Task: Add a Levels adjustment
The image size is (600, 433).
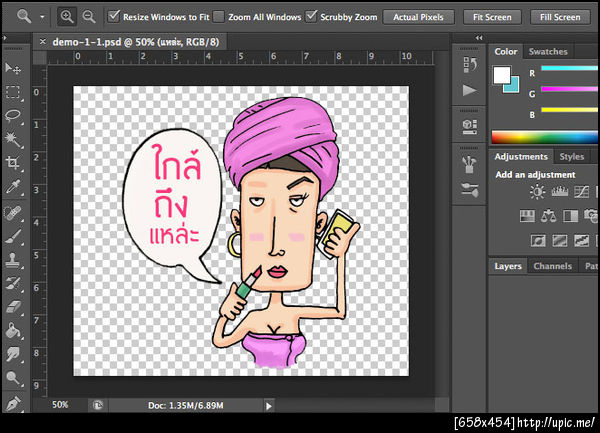Action: coord(559,192)
